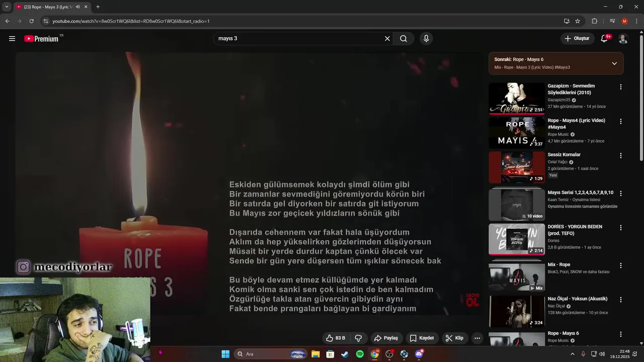Open Sessiz Kornalar video thumbnail

(517, 167)
